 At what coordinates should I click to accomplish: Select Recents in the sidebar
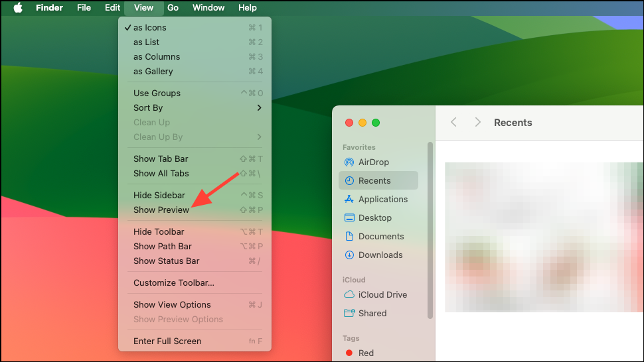click(378, 180)
